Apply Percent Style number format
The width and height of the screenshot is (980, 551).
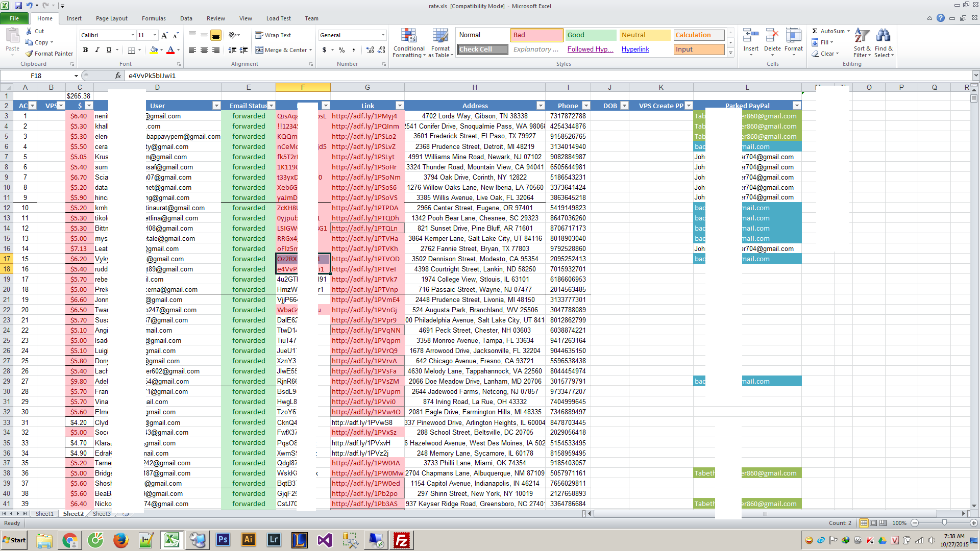[x=341, y=50]
